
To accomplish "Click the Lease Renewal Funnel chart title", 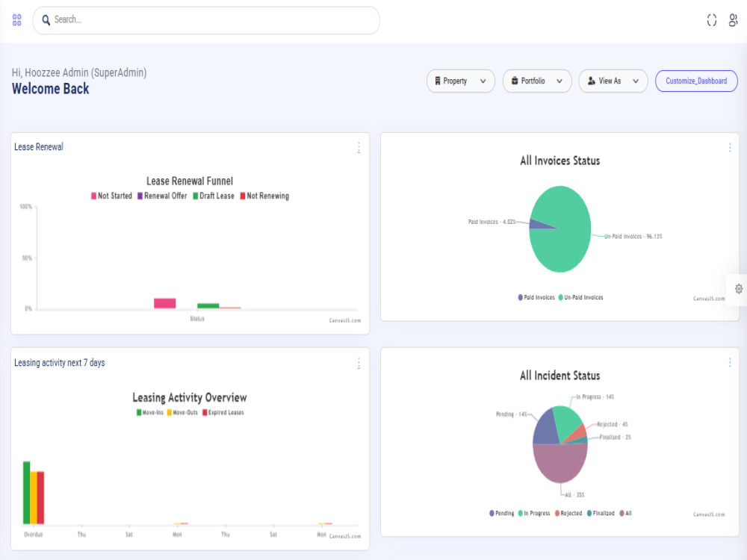I will 190,181.
